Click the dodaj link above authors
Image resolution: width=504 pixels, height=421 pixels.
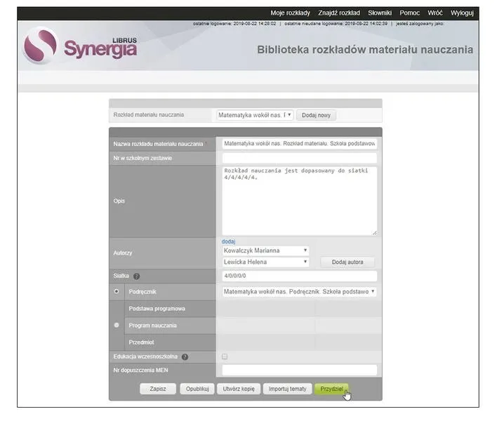tap(228, 241)
